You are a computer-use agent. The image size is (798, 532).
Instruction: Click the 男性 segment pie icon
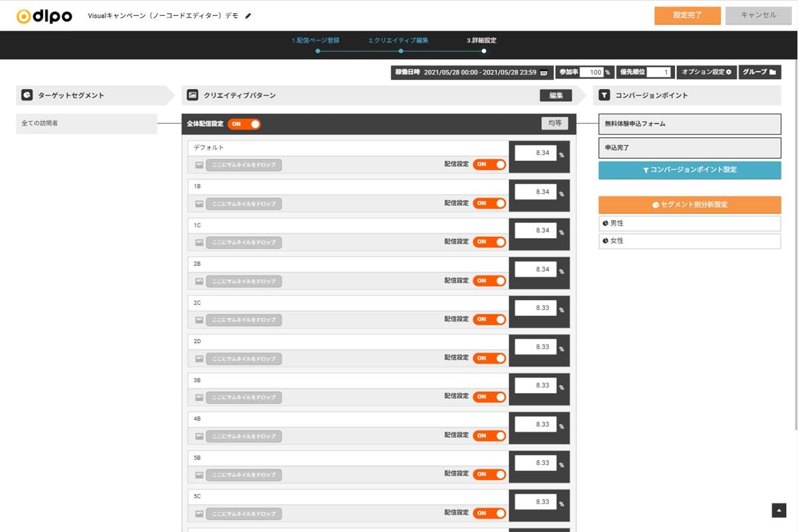pyautogui.click(x=605, y=223)
